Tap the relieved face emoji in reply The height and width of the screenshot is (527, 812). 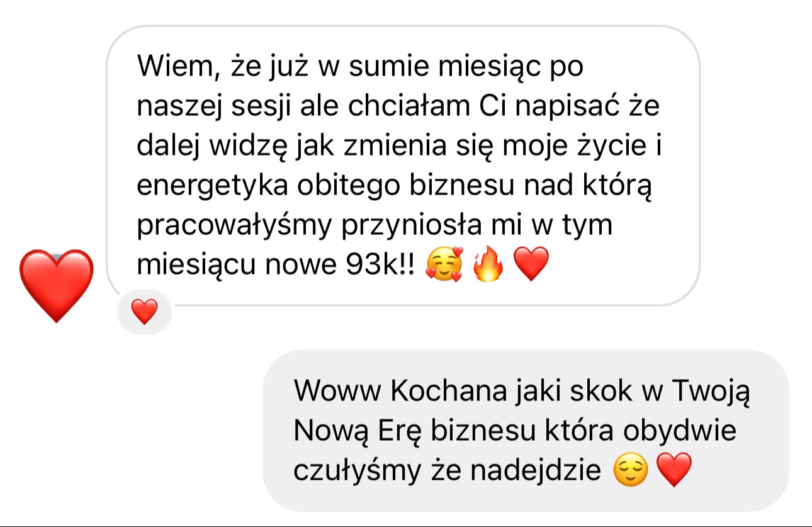[630, 470]
